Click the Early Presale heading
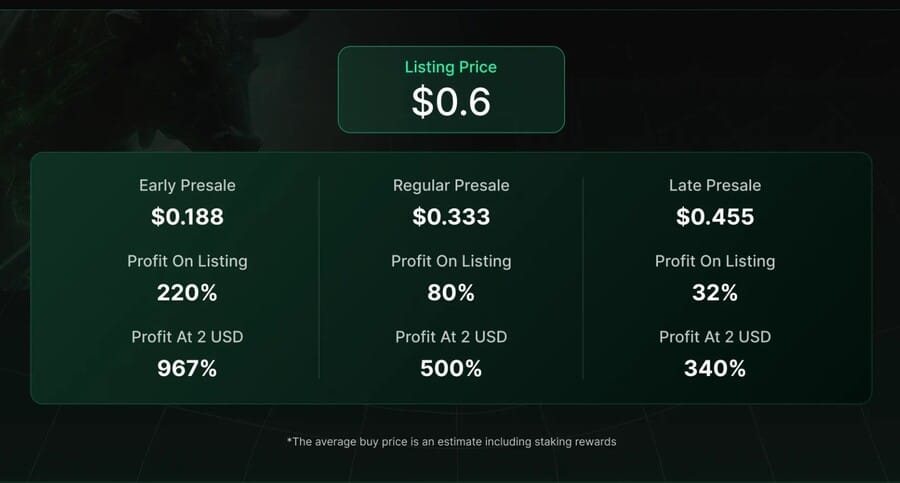This screenshot has width=900, height=483. click(x=187, y=185)
